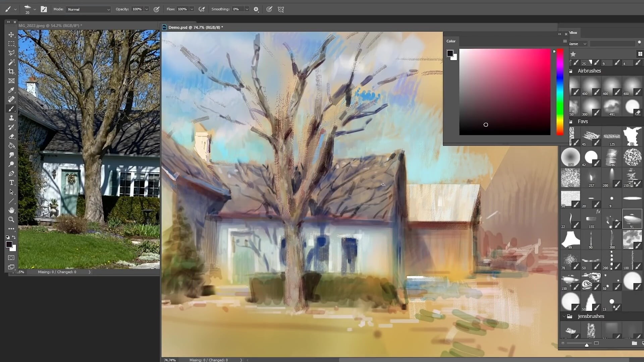Select the Clone Stamp tool
Viewport: 644px width, 362px height.
pos(11,118)
